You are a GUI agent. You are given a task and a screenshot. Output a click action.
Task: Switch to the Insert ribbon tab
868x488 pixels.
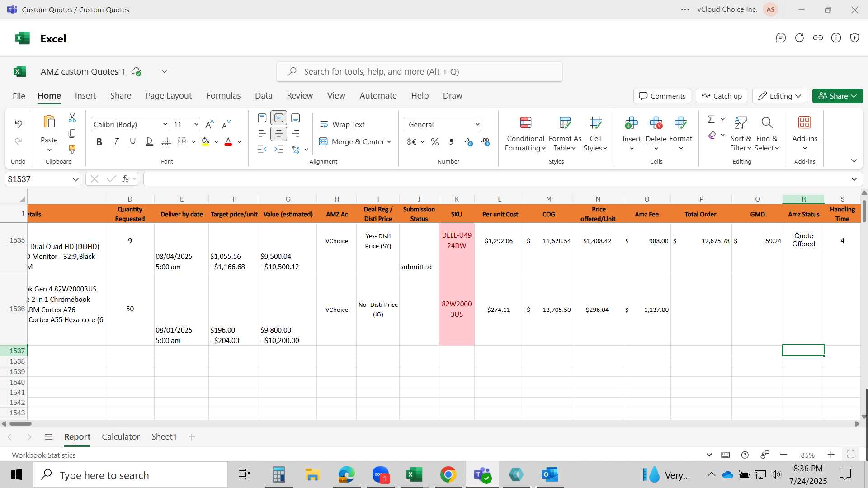pos(85,96)
